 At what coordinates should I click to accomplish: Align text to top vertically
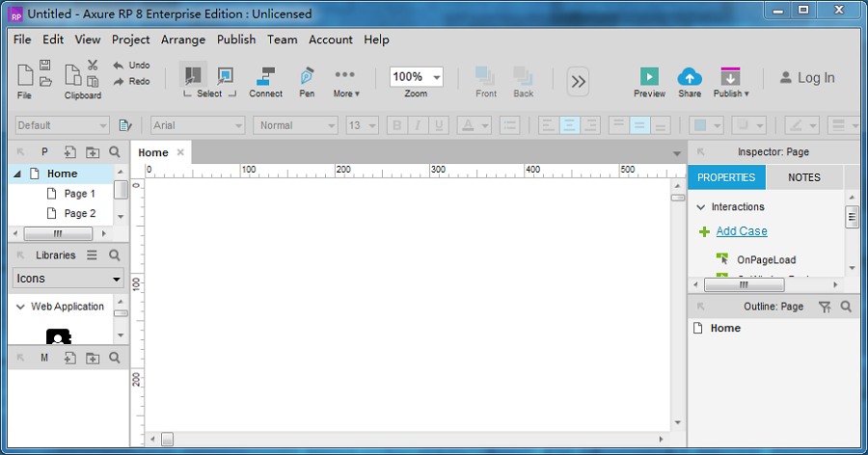click(x=618, y=125)
